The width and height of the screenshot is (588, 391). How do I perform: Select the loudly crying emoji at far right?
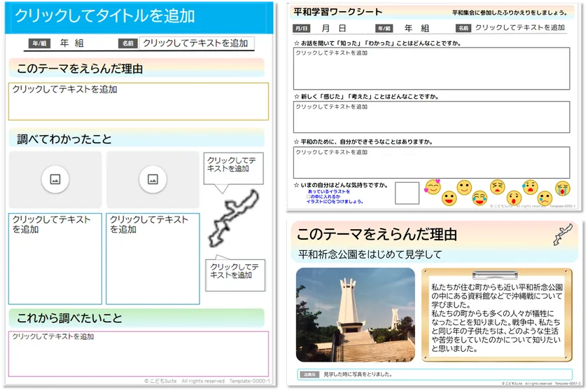coord(562,188)
